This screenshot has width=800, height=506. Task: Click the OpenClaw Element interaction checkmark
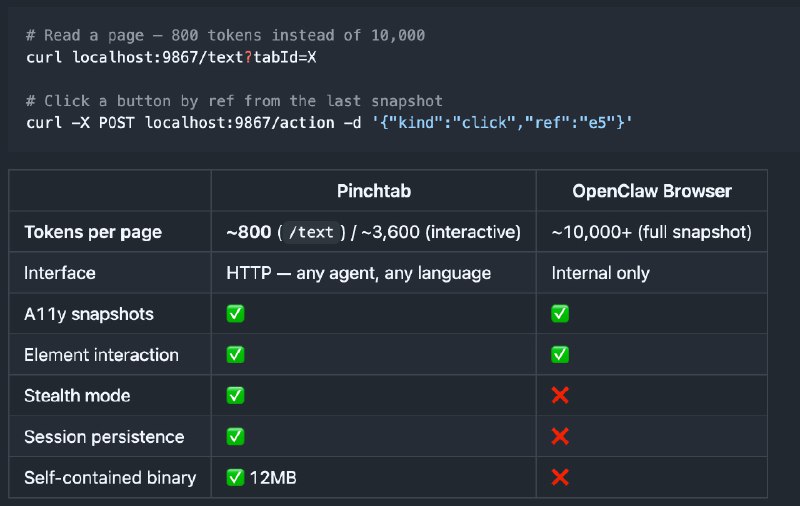point(560,355)
